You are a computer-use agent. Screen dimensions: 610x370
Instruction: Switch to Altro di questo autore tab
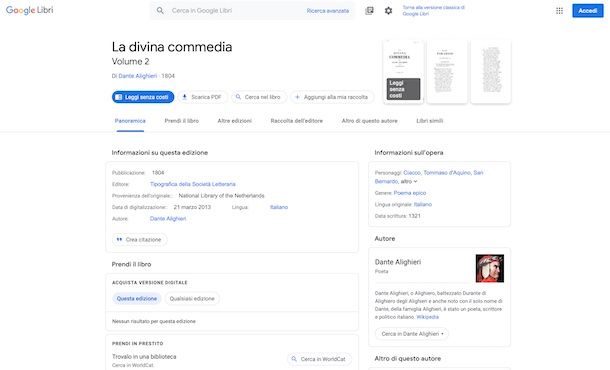coord(370,121)
